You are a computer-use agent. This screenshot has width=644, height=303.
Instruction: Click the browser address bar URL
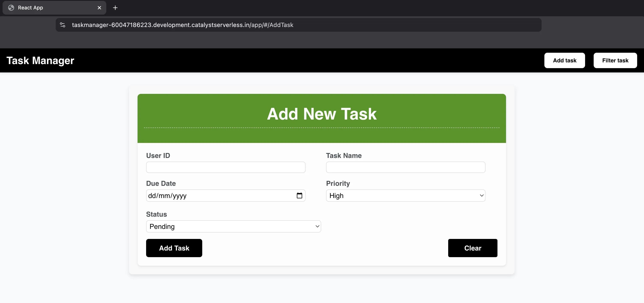[x=183, y=25]
